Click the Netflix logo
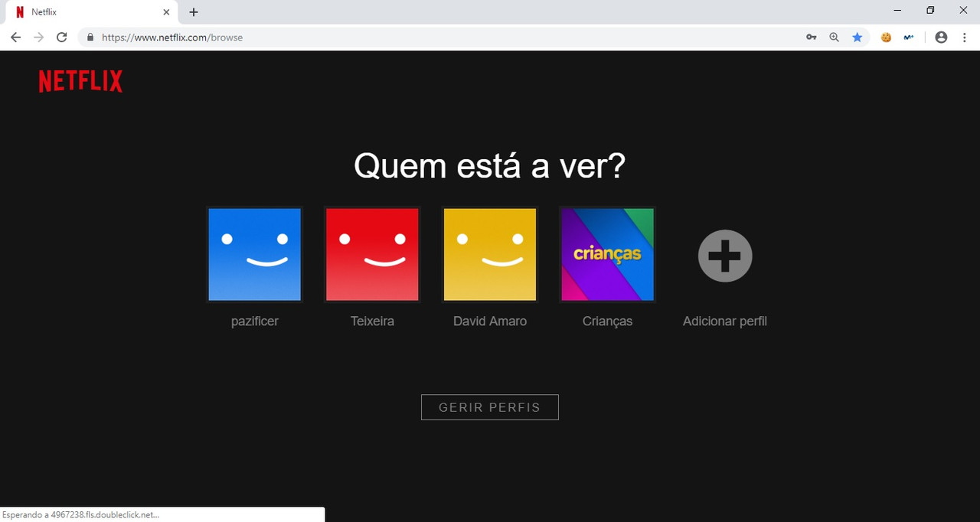Screen dimensions: 980x522 click(x=80, y=81)
